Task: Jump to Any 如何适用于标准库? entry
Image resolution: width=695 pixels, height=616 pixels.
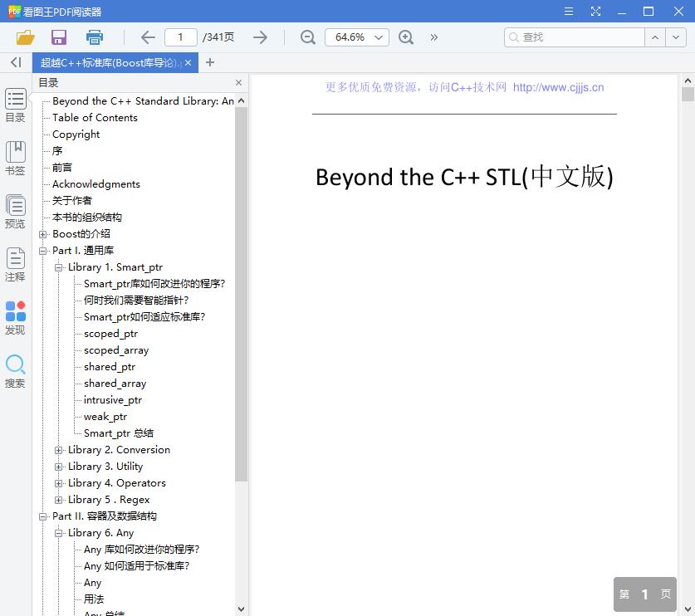Action: tap(136, 566)
